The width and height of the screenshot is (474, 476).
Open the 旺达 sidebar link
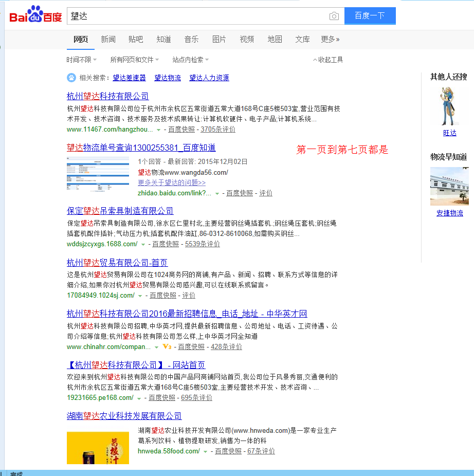coord(450,133)
